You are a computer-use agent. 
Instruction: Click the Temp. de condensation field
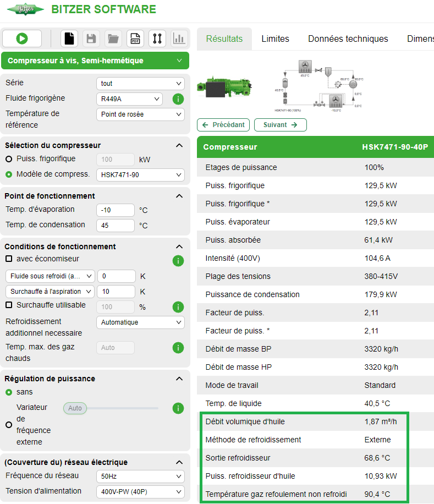115,226
